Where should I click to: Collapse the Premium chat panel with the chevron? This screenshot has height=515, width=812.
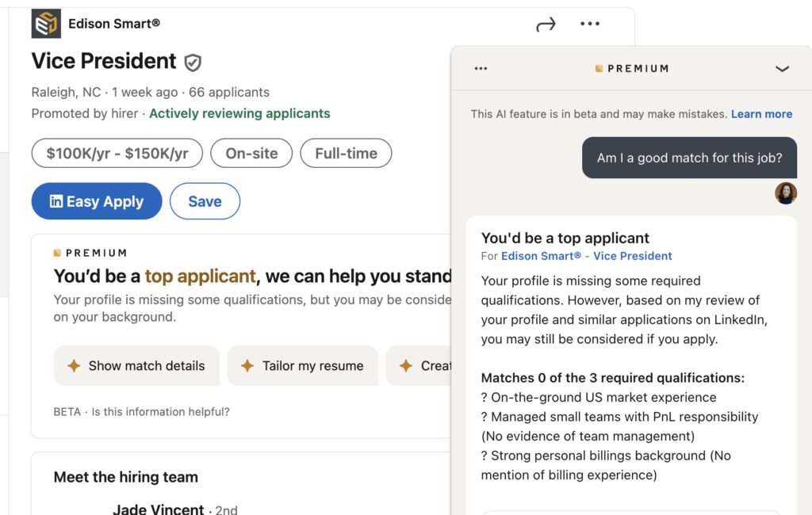(782, 68)
